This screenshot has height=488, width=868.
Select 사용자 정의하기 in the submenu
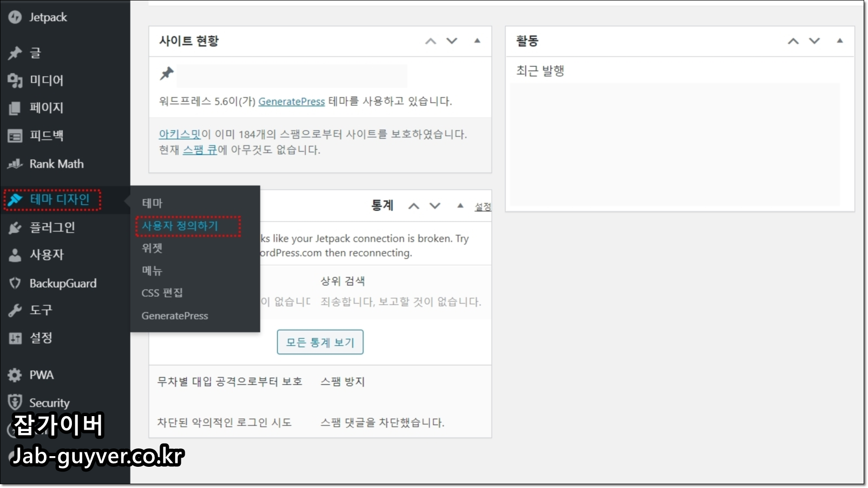click(180, 226)
